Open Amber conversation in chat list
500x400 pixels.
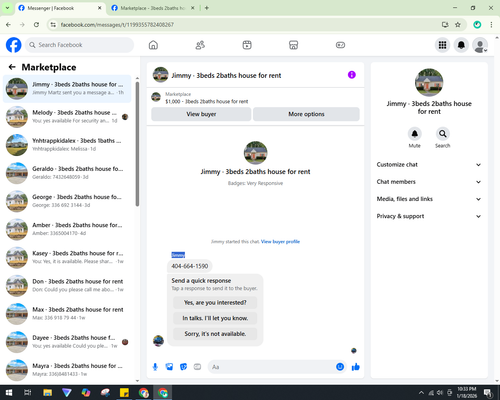click(x=67, y=229)
